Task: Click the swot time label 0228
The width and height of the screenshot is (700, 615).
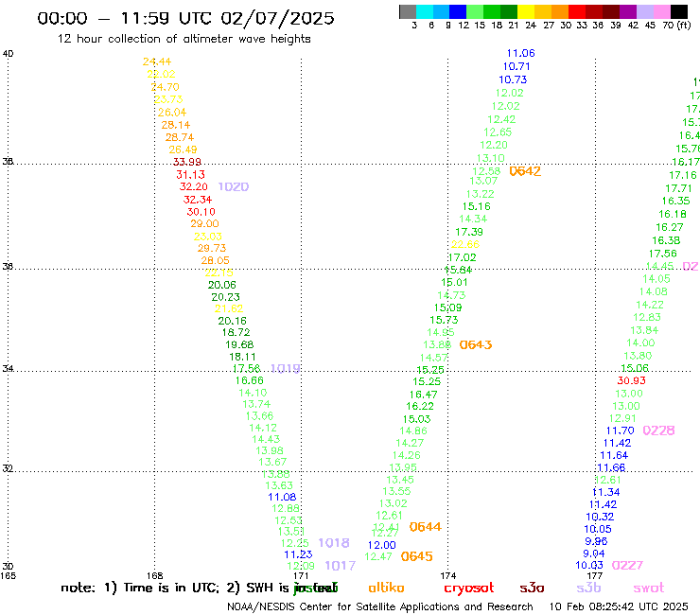Action: pos(658,430)
